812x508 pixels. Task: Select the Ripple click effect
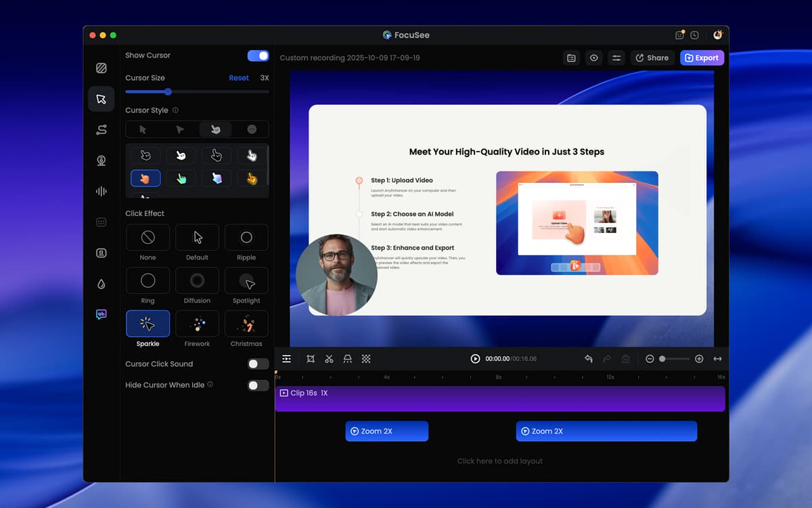tap(246, 238)
